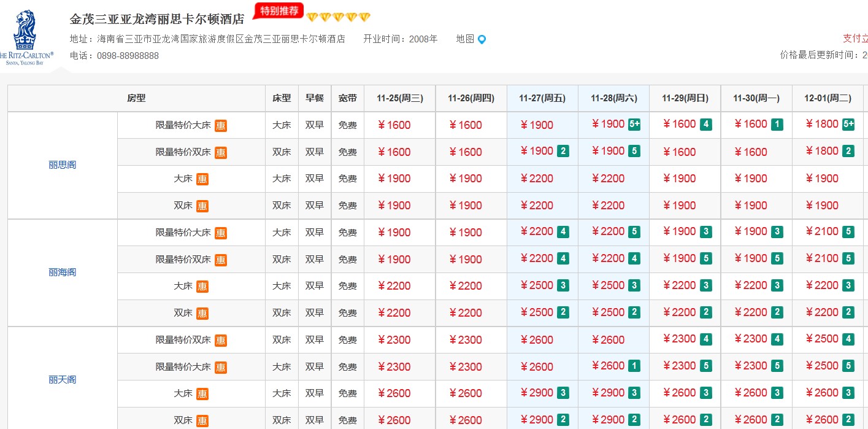Click 惠 discount icon on 丽海阁 大床 row
868x429 pixels.
pos(202,287)
